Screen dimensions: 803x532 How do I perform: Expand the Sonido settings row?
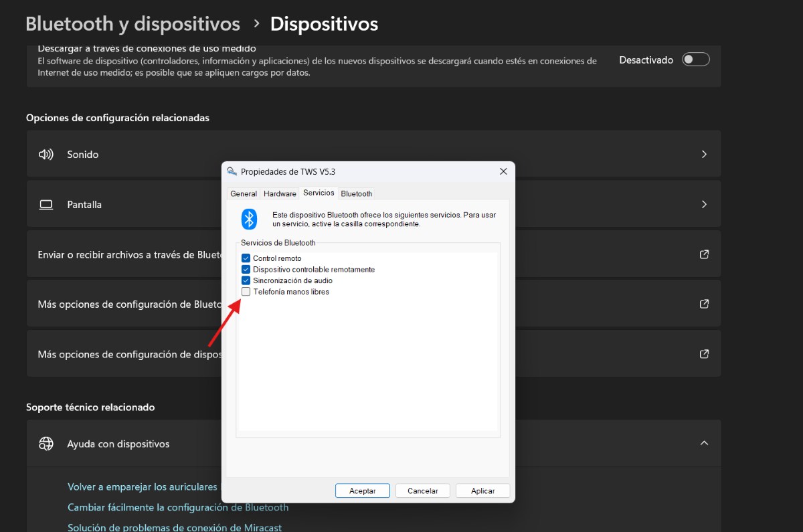pyautogui.click(x=704, y=154)
